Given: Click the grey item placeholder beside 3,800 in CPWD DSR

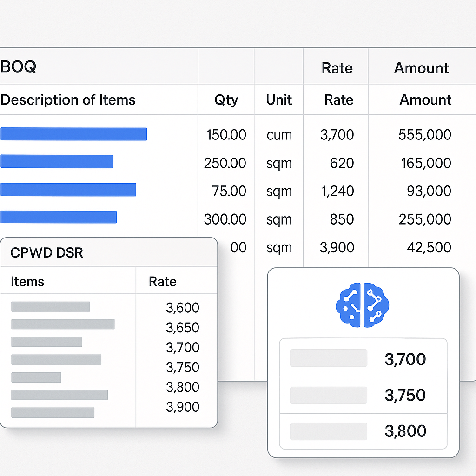Looking at the screenshot, I should (x=59, y=395).
